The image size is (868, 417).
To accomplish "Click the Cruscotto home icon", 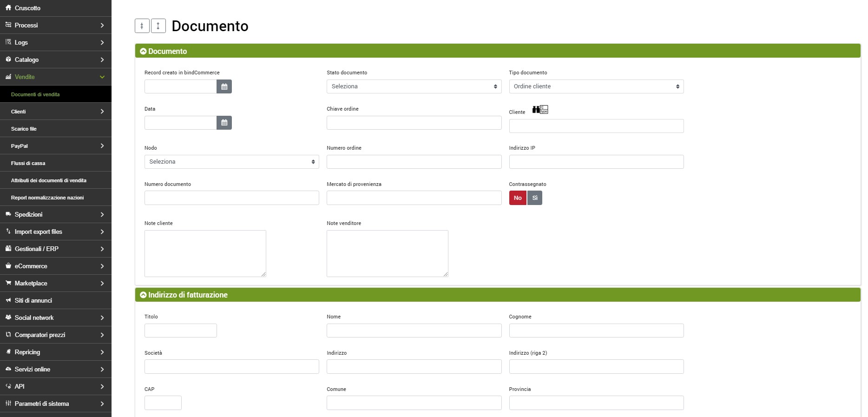I will [8, 8].
